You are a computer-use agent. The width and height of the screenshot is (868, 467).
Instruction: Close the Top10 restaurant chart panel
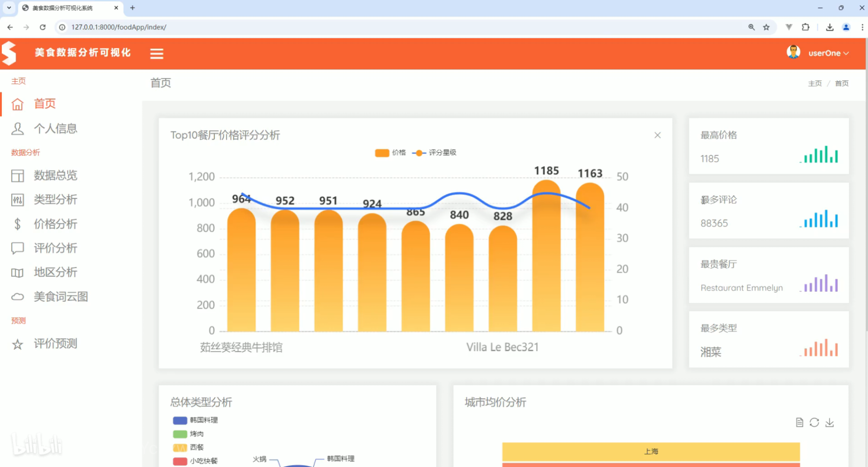[657, 135]
